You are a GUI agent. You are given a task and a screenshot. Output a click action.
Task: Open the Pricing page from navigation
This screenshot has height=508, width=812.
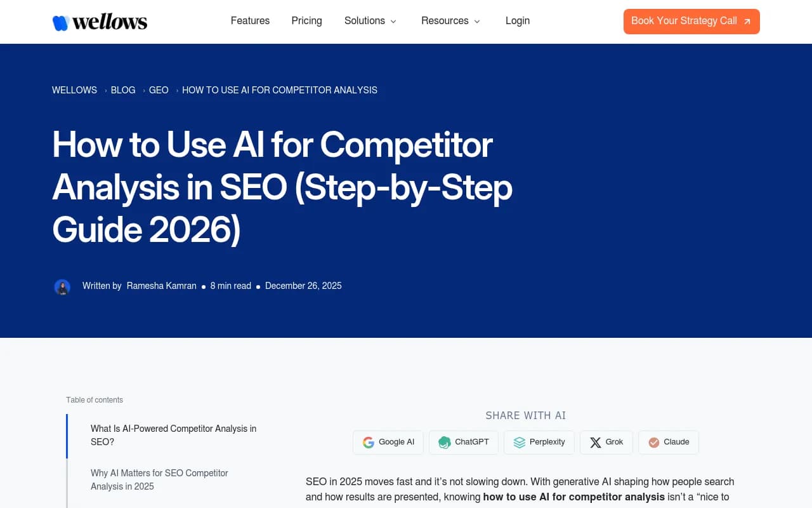(306, 21)
